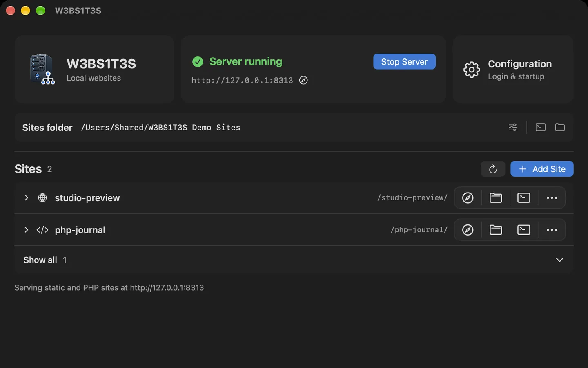This screenshot has height=368, width=588.
Task: Click the Local websites subtitle
Action: tap(94, 78)
